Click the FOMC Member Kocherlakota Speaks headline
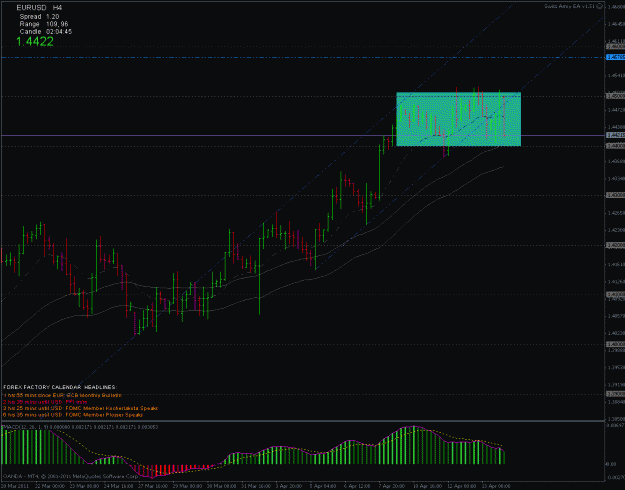Screen dimensions: 625x490 click(81, 408)
